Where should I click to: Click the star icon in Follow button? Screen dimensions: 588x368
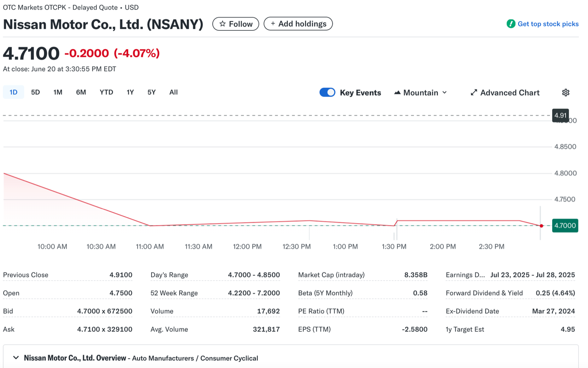222,24
